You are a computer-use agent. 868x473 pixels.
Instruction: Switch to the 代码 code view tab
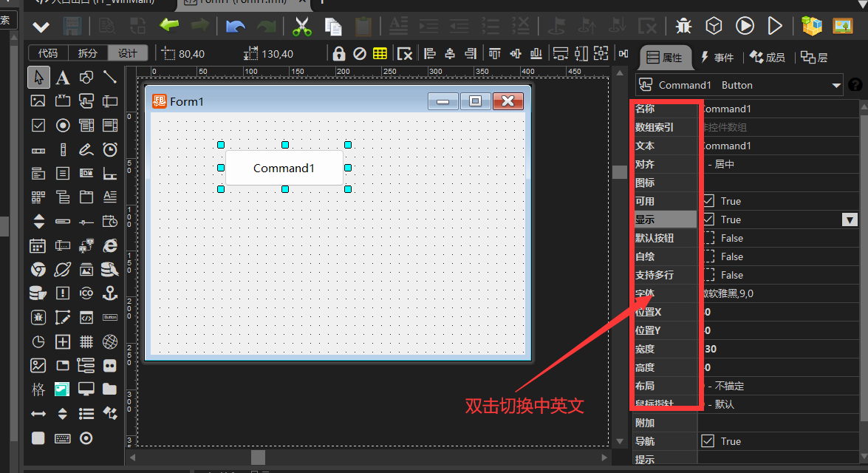[x=48, y=53]
